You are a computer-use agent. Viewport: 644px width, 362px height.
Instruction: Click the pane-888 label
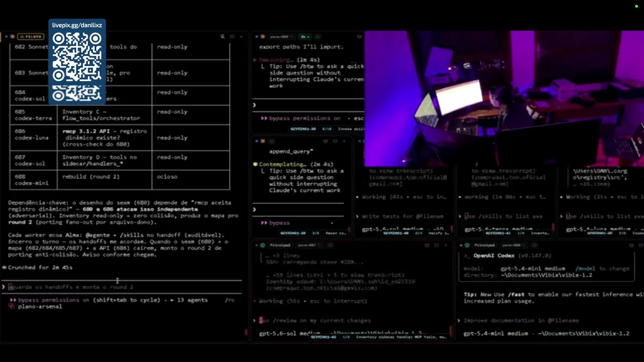511,245
